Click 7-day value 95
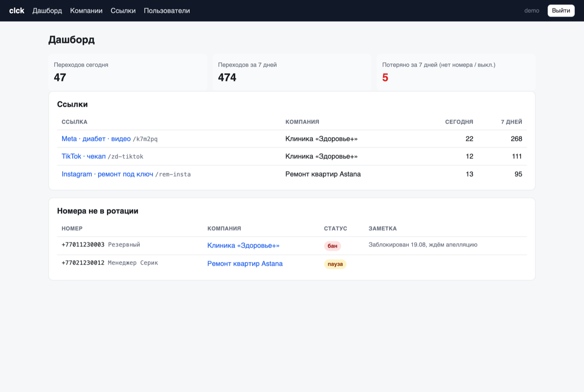The image size is (584, 392). [519, 174]
